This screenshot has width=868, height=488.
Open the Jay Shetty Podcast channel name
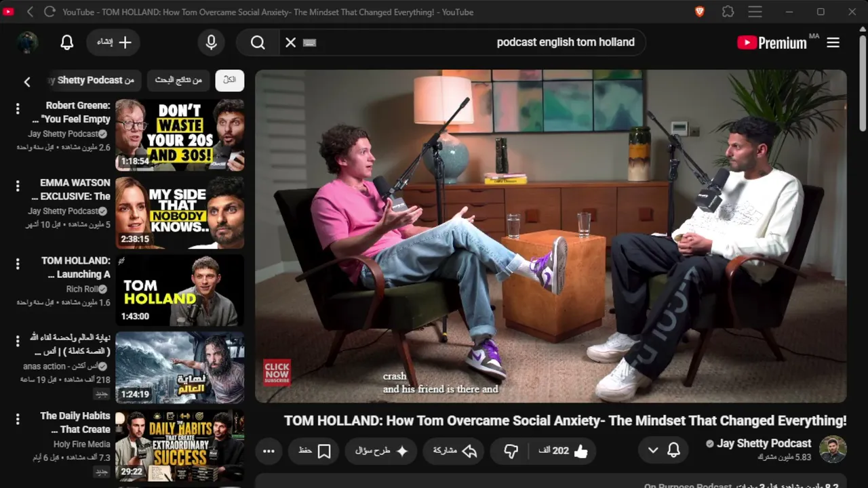764,443
